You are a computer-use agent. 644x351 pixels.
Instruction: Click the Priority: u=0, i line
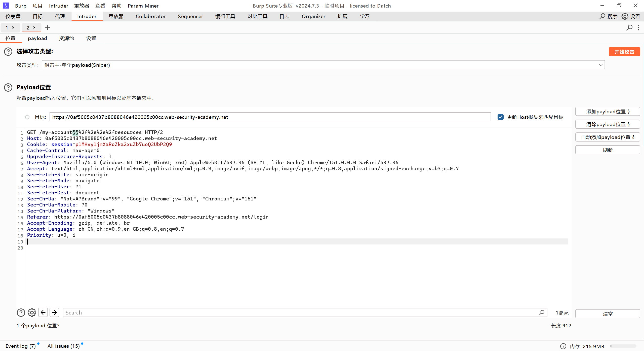pyautogui.click(x=51, y=235)
